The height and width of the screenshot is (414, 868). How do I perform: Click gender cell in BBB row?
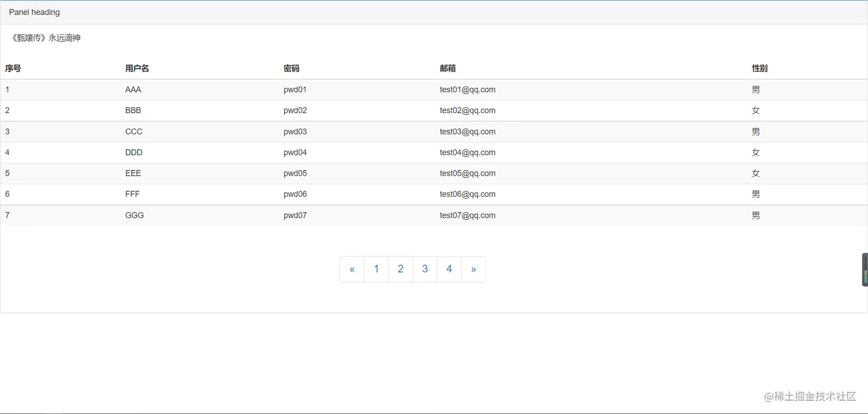coord(755,110)
